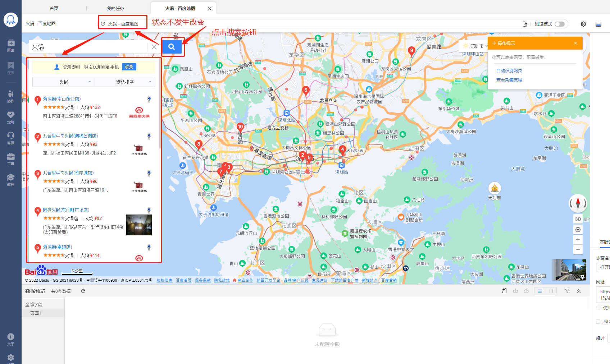The height and width of the screenshot is (364, 610).
Task: Open result 八合里牛肉火锅(海岸城店)
Action: (x=68, y=173)
